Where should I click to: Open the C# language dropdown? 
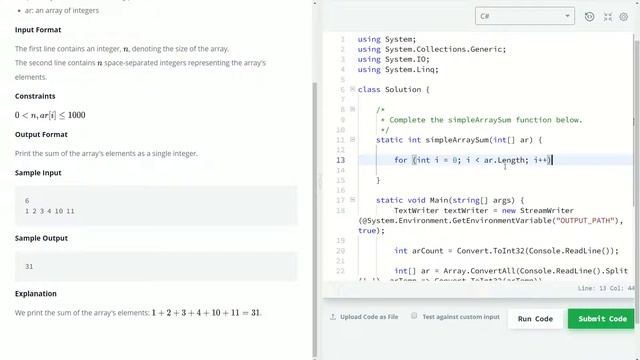tap(524, 16)
